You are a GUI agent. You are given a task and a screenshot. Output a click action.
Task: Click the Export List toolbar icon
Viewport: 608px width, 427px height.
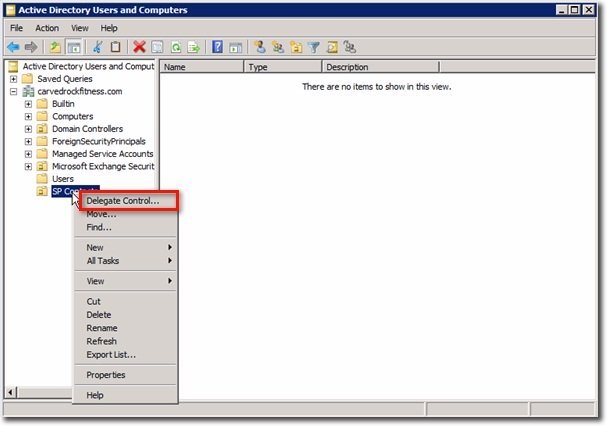click(193, 47)
